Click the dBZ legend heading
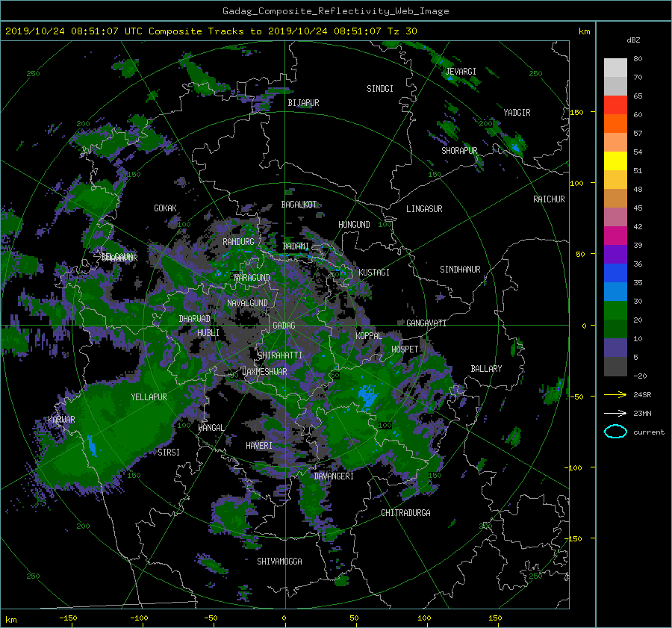 [633, 40]
